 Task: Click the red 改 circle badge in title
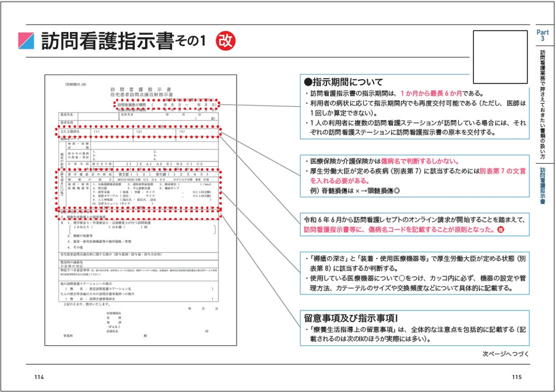coord(225,40)
